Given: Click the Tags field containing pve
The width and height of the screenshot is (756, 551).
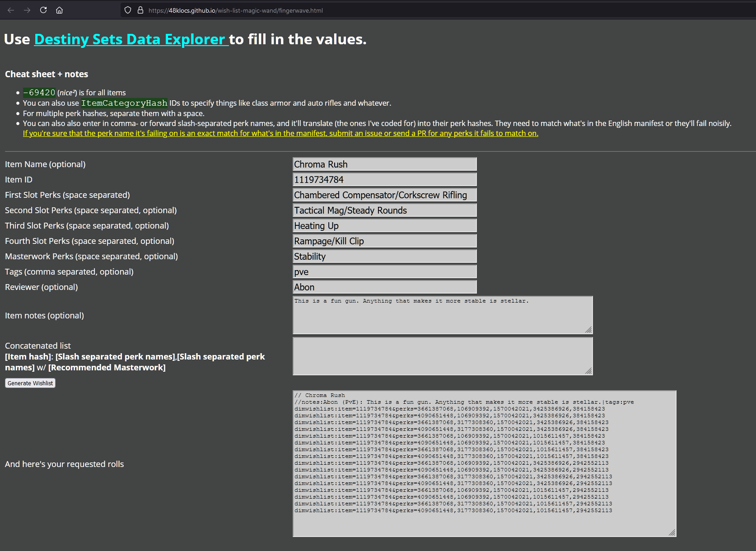Looking at the screenshot, I should coord(384,272).
